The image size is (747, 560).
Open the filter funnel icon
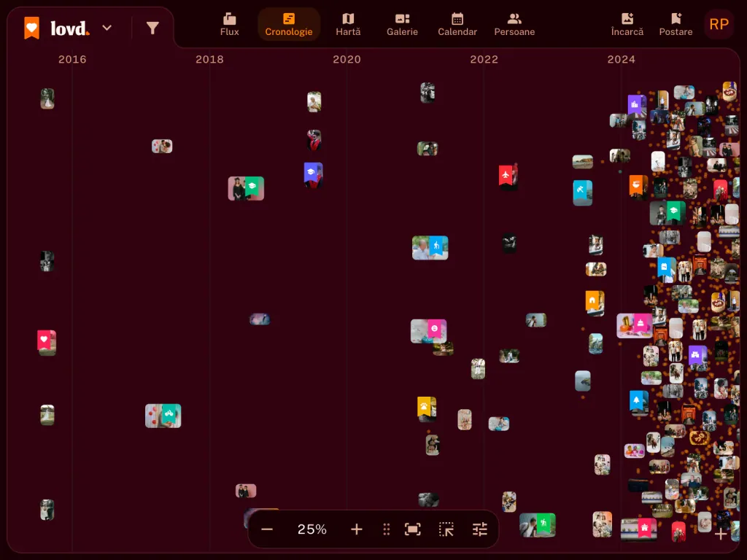click(x=152, y=28)
